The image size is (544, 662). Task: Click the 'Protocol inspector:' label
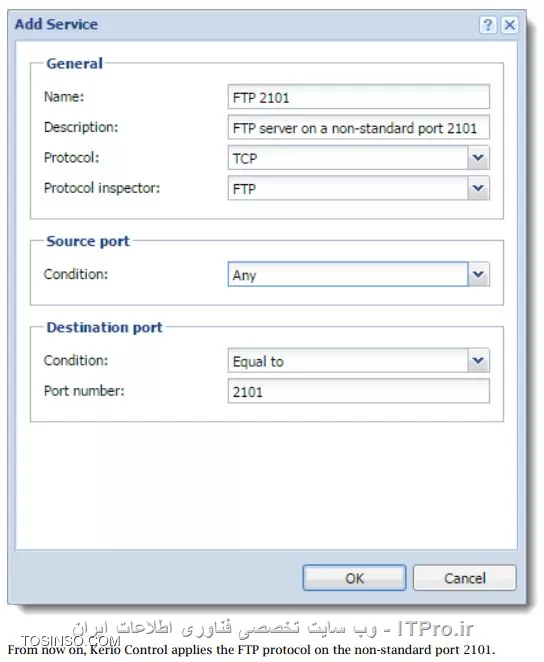pyautogui.click(x=102, y=188)
